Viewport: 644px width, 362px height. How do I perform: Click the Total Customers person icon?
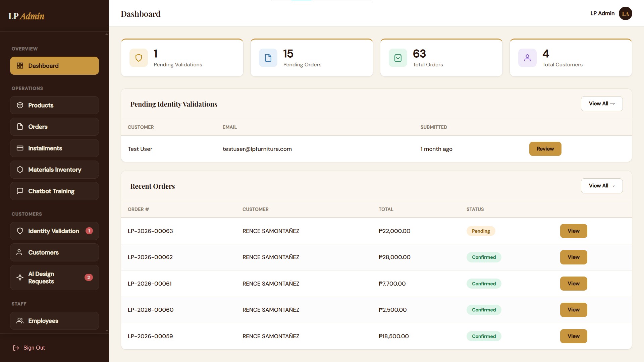pyautogui.click(x=527, y=58)
